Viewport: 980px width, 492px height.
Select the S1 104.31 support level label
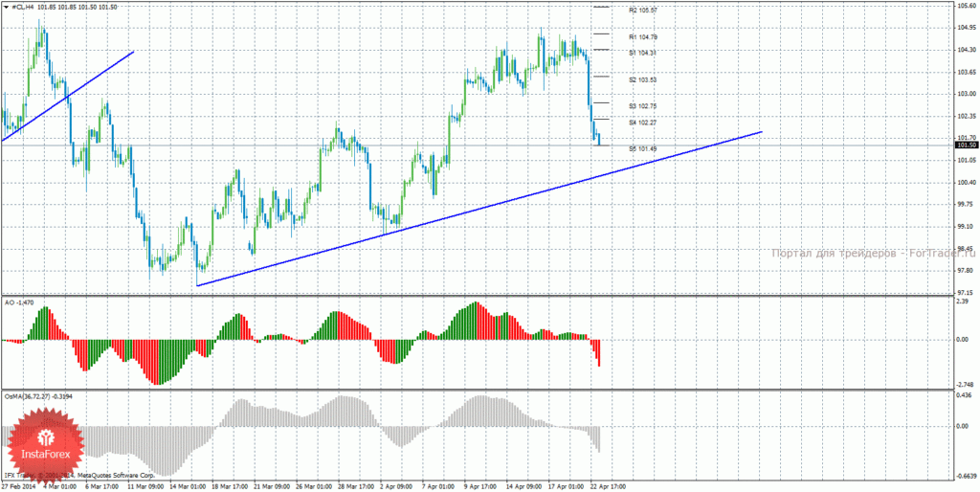[x=642, y=54]
